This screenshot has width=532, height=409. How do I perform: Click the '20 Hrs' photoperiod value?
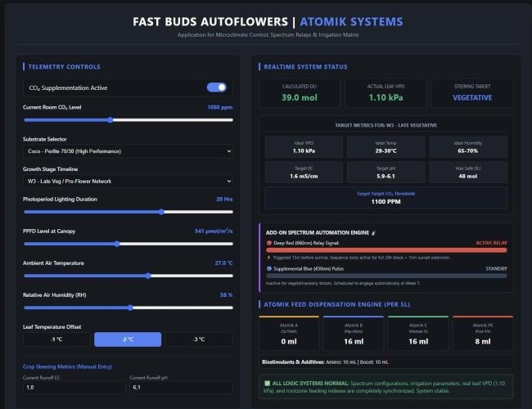pyautogui.click(x=224, y=199)
